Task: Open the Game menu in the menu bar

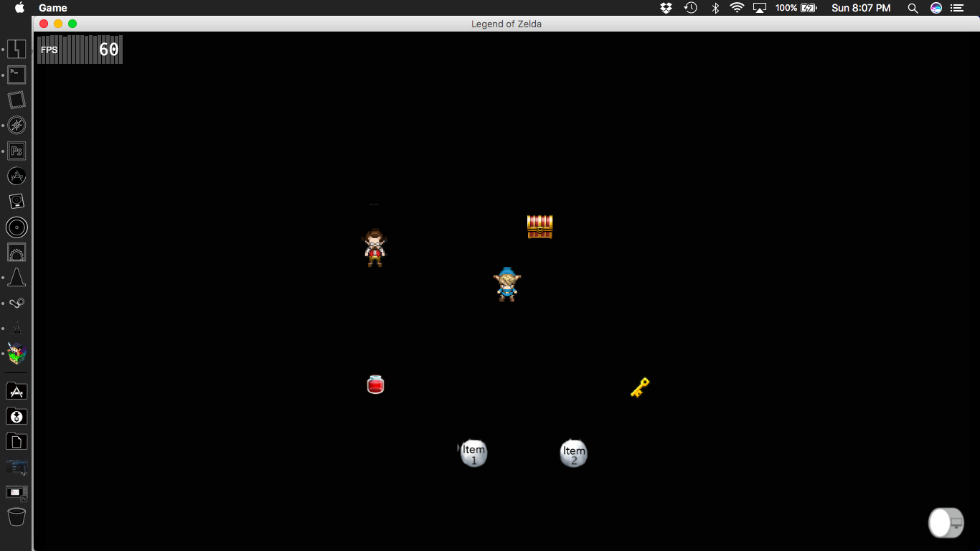Action: [x=53, y=8]
